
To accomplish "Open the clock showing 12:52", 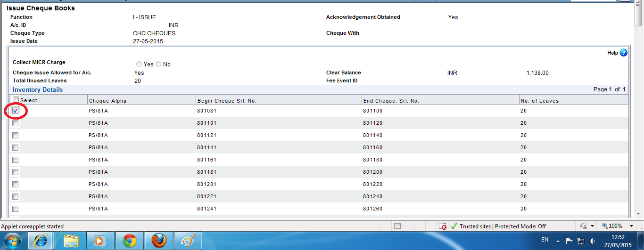I will click(619, 241).
